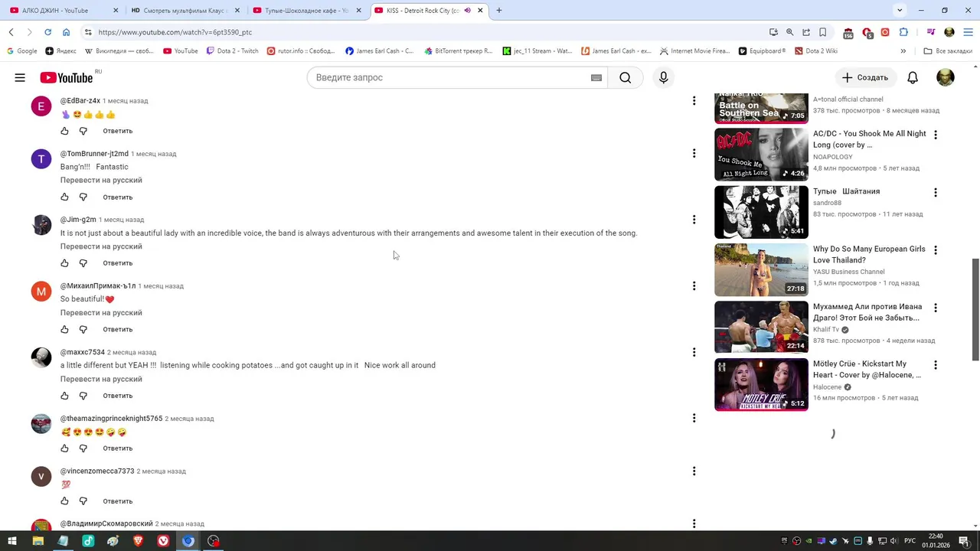This screenshot has height=551, width=980.
Task: Dislike the comment by @TomBrunner-jt2md
Action: point(83,197)
